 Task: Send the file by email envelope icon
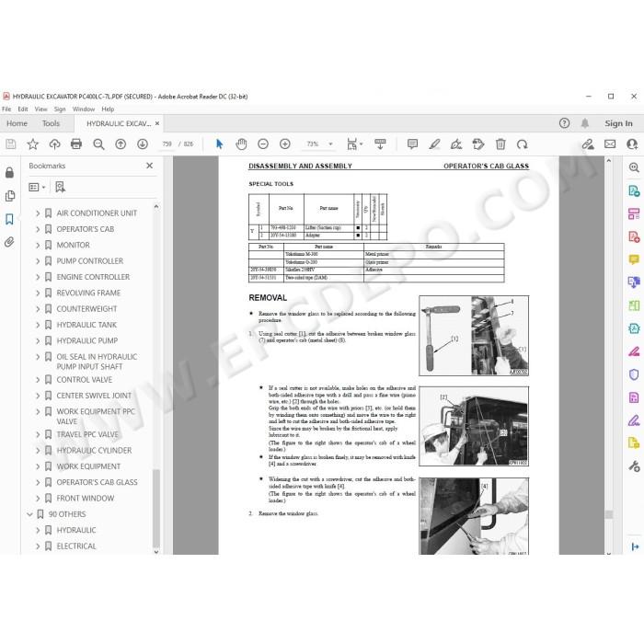[x=610, y=144]
